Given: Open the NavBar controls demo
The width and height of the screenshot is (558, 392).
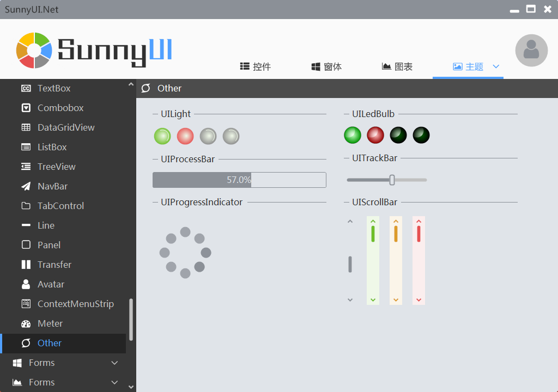Looking at the screenshot, I should point(52,186).
